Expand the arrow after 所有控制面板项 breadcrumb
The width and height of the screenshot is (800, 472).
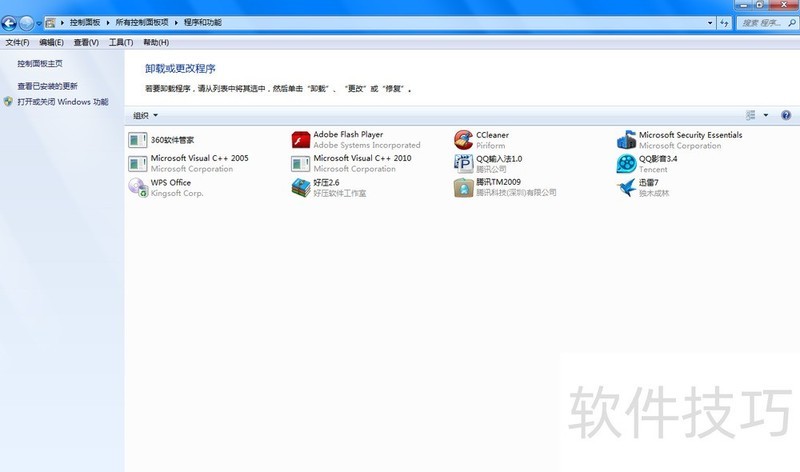[176, 22]
